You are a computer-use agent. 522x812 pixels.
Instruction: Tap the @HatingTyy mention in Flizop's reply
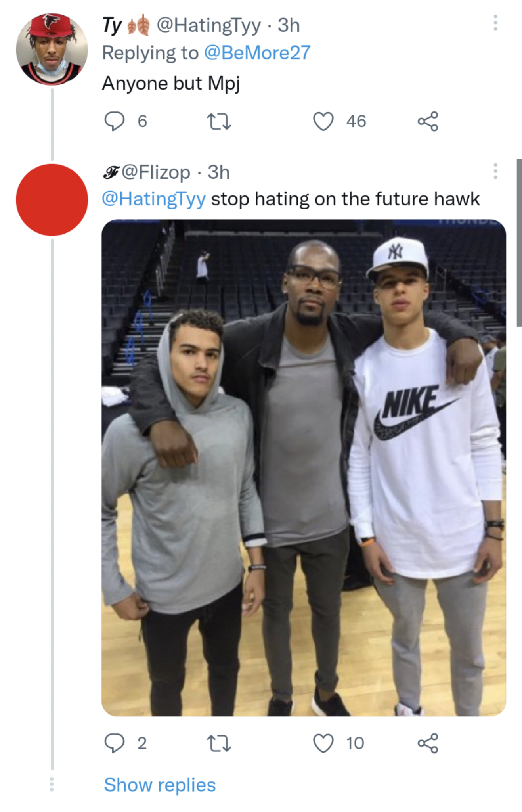click(154, 199)
